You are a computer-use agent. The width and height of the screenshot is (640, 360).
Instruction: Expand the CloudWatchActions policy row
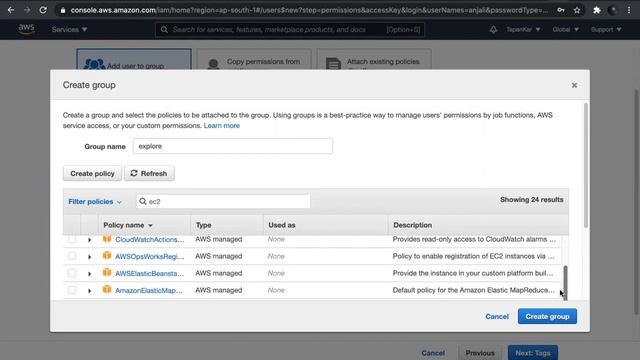coord(89,240)
